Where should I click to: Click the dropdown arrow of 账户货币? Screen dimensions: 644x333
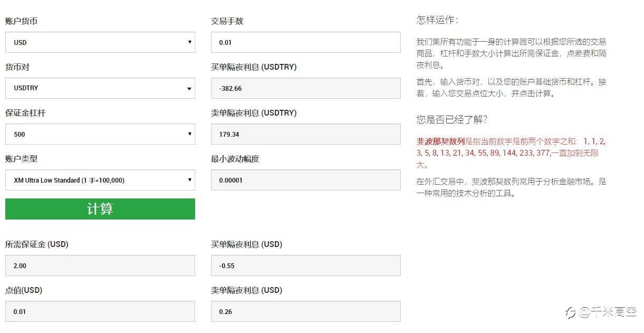[x=189, y=42]
